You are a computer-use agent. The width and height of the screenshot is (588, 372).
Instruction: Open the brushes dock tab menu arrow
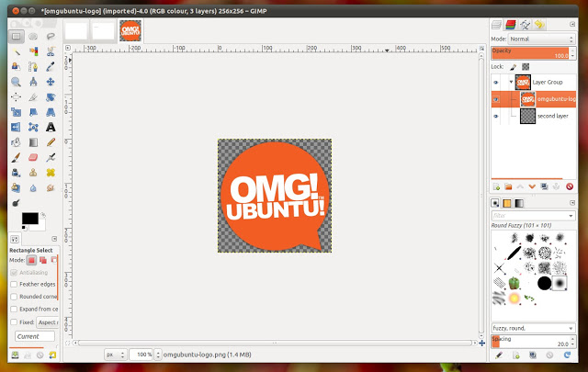572,203
